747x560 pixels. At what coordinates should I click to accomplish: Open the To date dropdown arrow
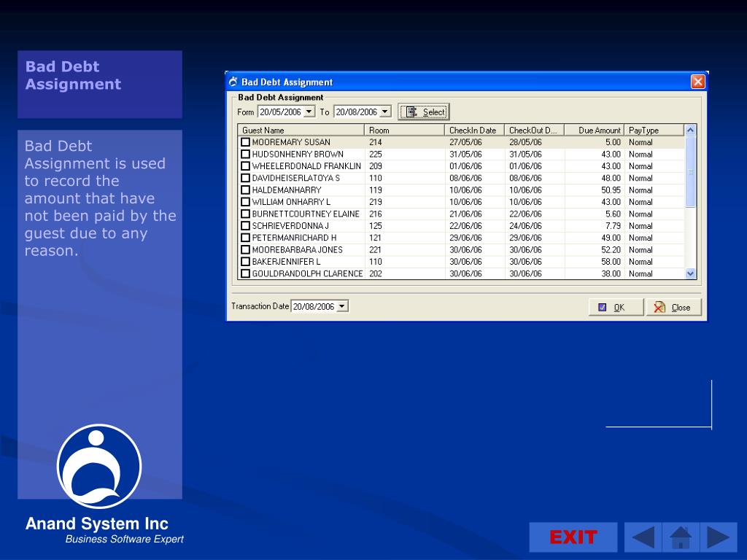(x=385, y=112)
